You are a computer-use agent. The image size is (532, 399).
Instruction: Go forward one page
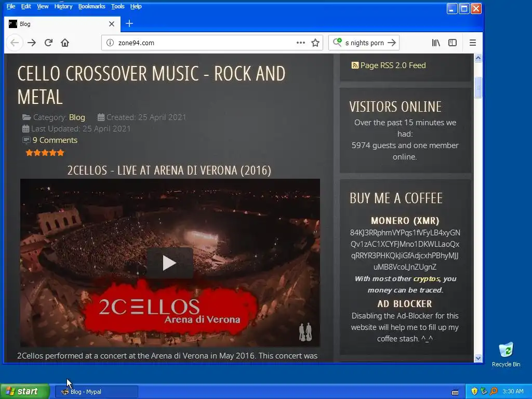coord(32,43)
